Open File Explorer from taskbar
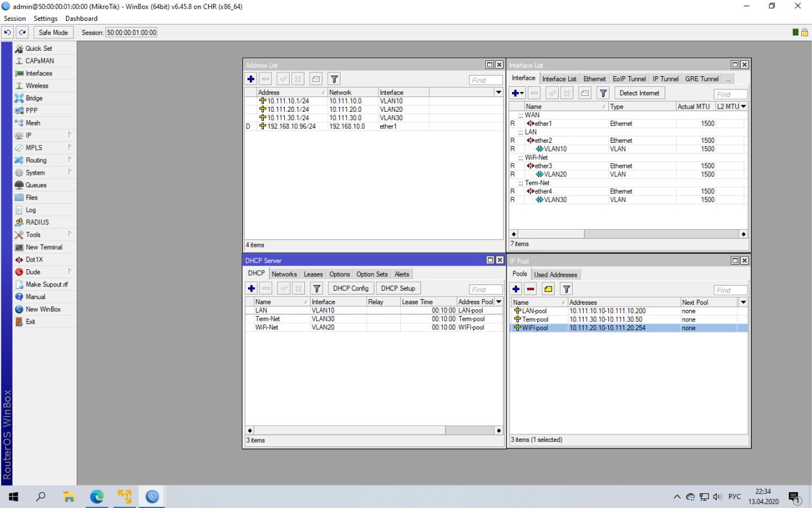Viewport: 812px width, 508px height. point(69,497)
